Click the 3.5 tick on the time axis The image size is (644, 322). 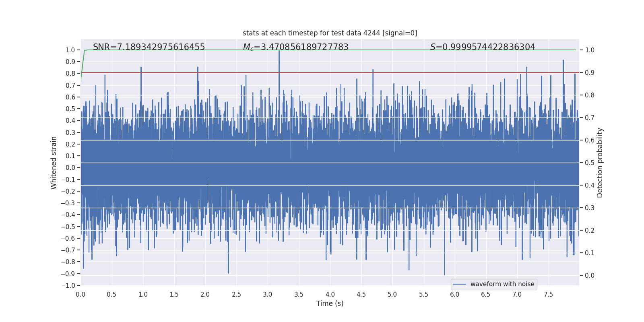pos(299,295)
